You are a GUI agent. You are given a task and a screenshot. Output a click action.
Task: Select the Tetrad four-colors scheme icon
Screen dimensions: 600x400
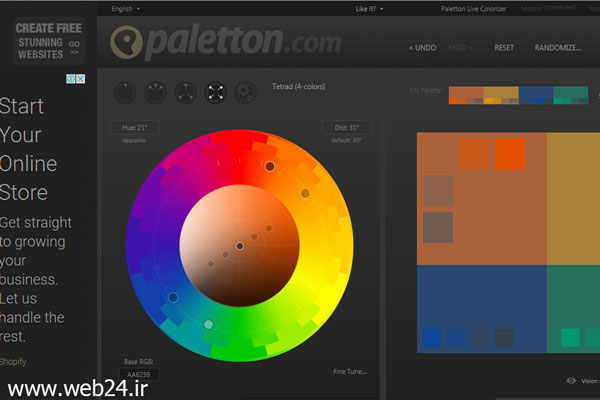pos(215,93)
